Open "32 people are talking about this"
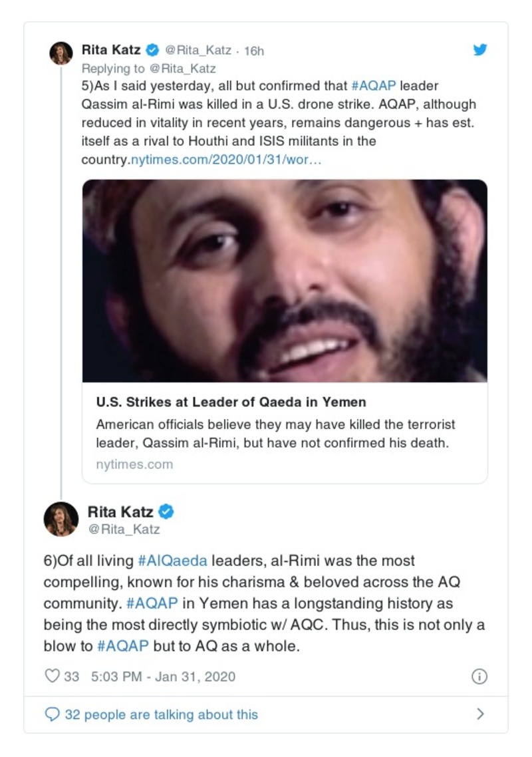Viewport: 532px width, 757px height. (161, 714)
